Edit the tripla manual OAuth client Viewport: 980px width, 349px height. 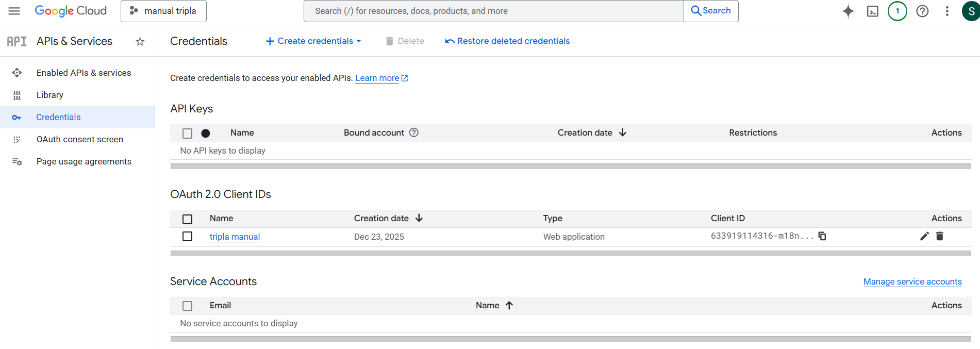(924, 236)
